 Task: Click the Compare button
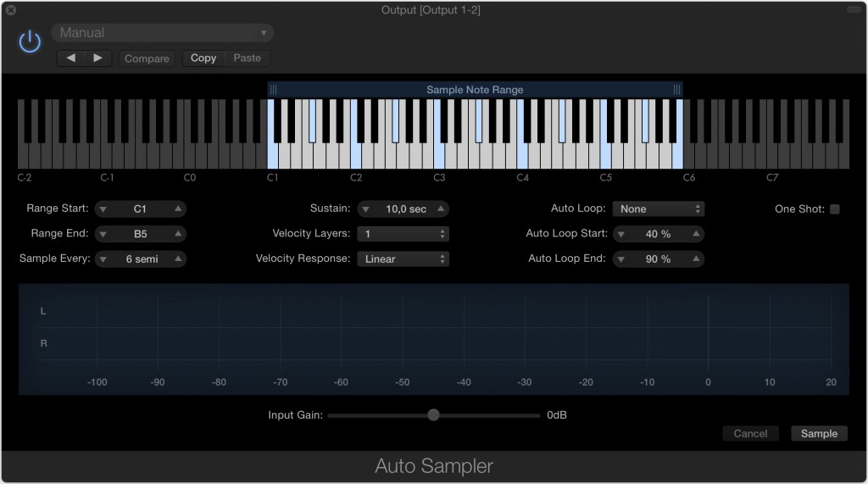147,58
